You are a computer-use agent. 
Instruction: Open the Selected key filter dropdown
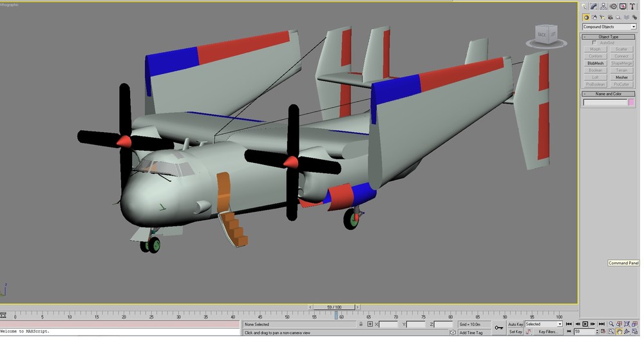[544, 324]
